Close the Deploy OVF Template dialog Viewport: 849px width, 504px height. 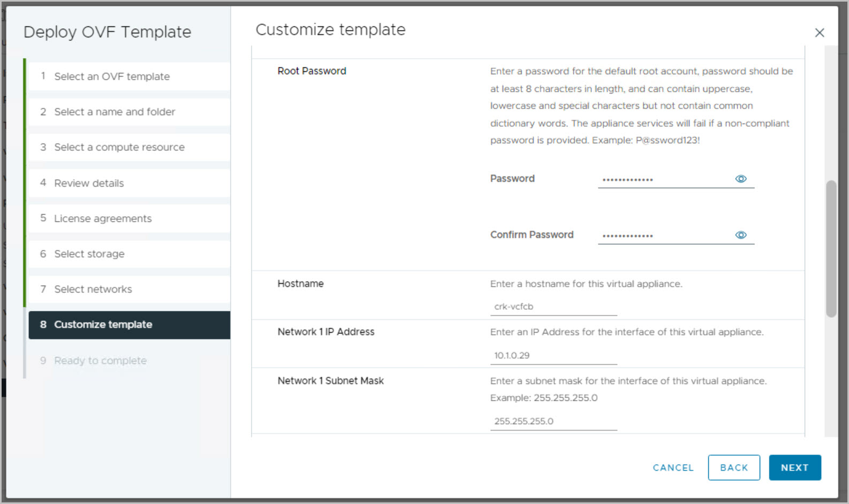[x=819, y=33]
